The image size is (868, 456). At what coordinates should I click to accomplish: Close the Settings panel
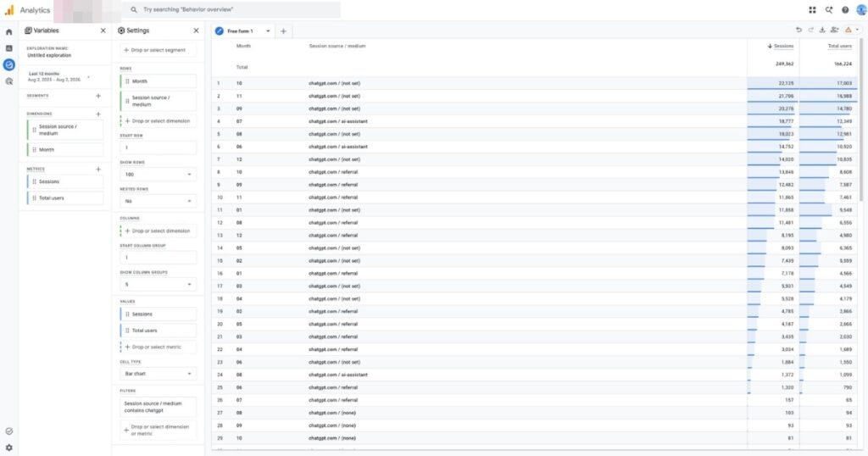(x=196, y=31)
